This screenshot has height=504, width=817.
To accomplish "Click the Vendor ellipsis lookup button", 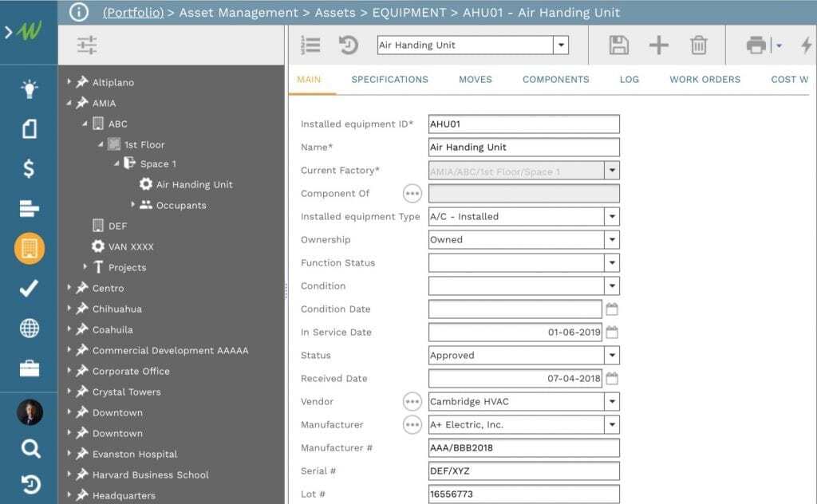I will (412, 401).
